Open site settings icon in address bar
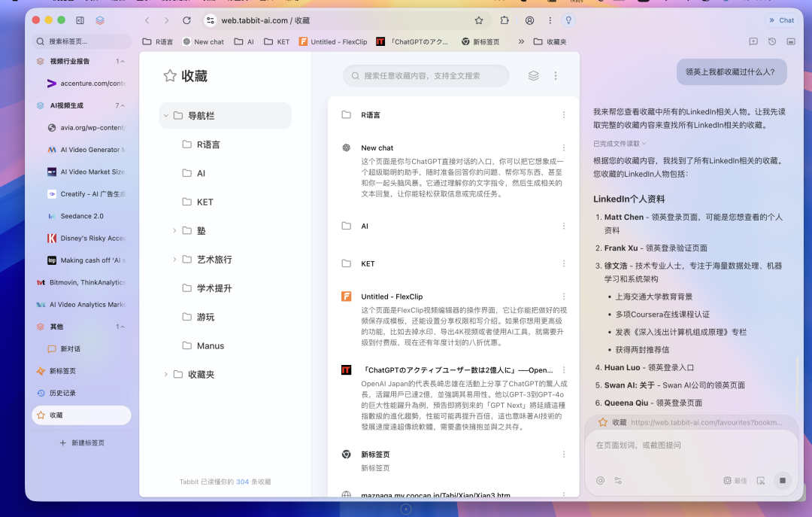812x517 pixels. (x=211, y=20)
